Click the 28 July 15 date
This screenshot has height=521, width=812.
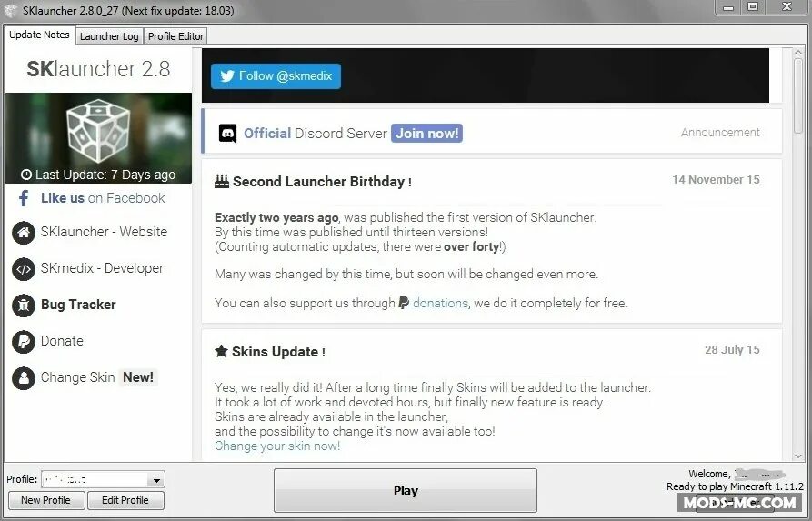coord(732,349)
